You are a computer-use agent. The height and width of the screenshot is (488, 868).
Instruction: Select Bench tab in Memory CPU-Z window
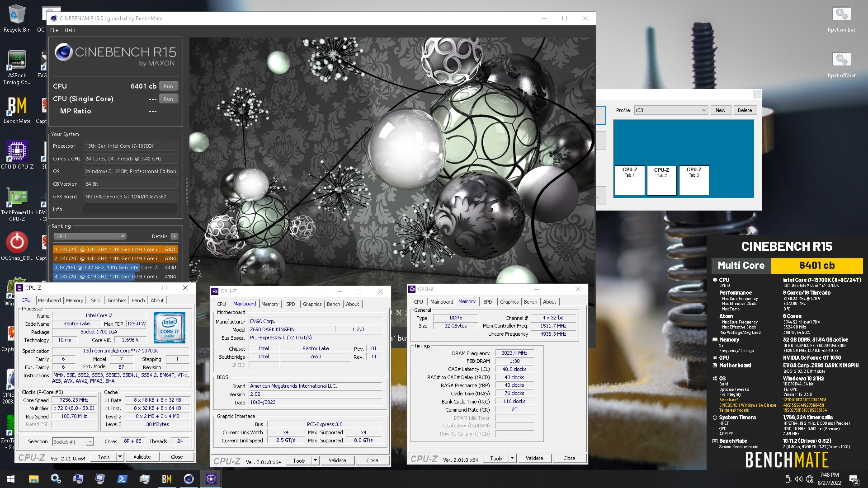[x=531, y=302]
